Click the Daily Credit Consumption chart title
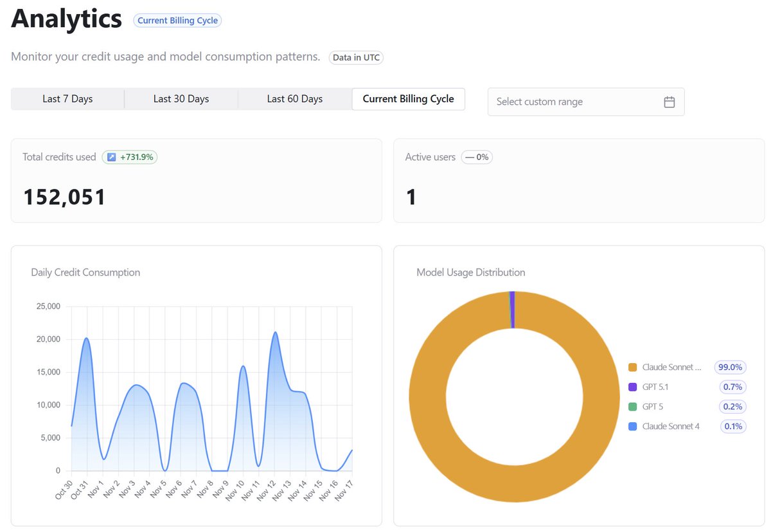The width and height of the screenshot is (771, 532). [x=85, y=272]
